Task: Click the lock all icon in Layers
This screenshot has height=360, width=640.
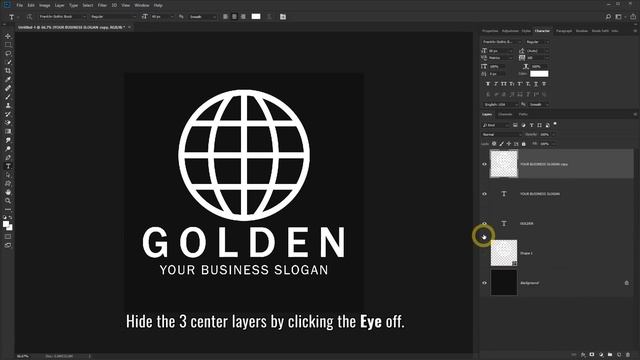Action: click(x=524, y=144)
